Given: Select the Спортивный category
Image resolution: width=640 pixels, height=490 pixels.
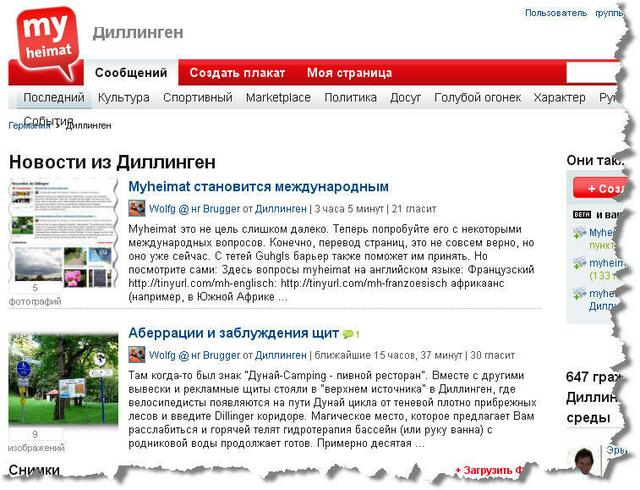Looking at the screenshot, I should (x=198, y=98).
